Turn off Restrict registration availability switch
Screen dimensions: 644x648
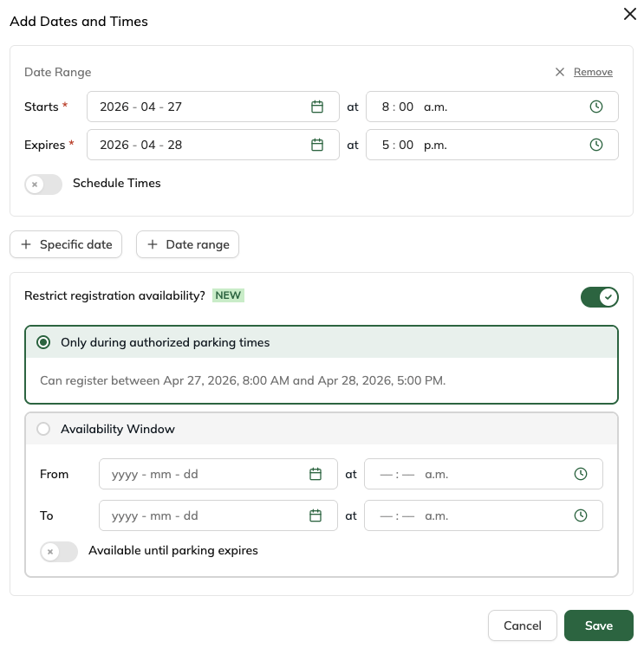tap(599, 297)
